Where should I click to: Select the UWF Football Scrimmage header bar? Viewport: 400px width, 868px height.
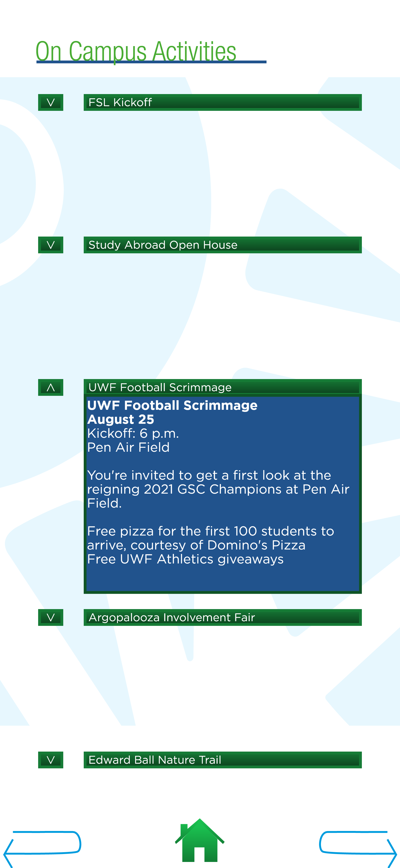pos(223,387)
